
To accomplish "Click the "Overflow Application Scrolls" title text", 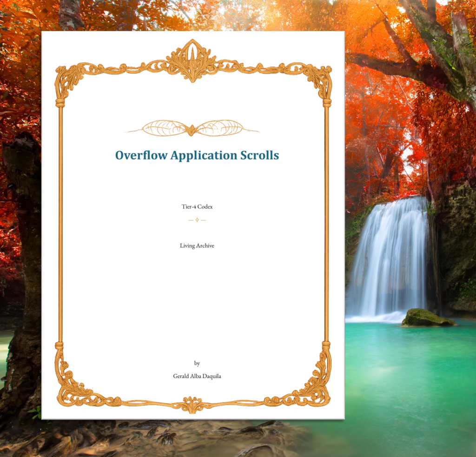I will pos(197,155).
